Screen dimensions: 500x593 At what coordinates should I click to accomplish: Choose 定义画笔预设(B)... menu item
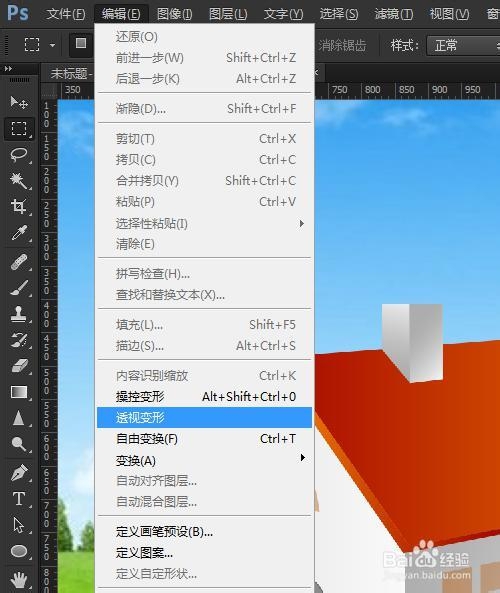pyautogui.click(x=205, y=532)
